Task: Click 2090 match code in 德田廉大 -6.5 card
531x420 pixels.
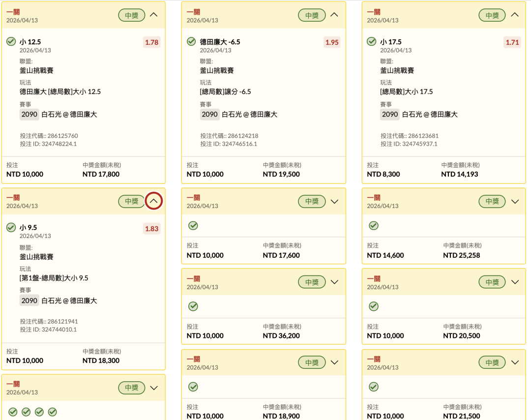Action: [x=210, y=114]
